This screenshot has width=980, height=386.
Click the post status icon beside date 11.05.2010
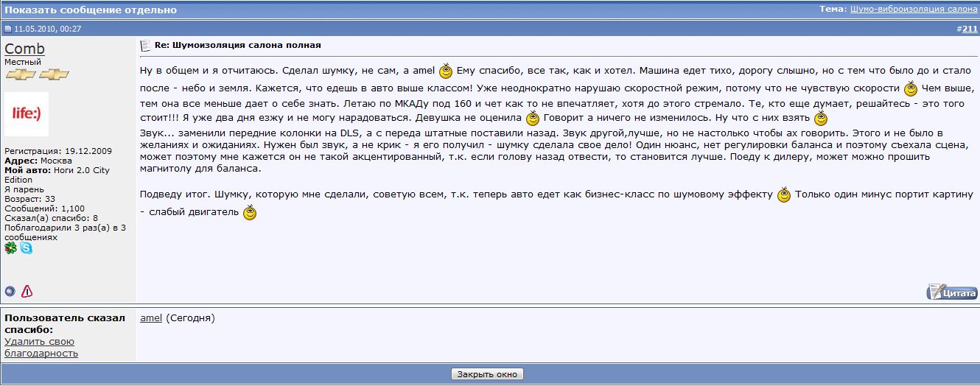8,29
